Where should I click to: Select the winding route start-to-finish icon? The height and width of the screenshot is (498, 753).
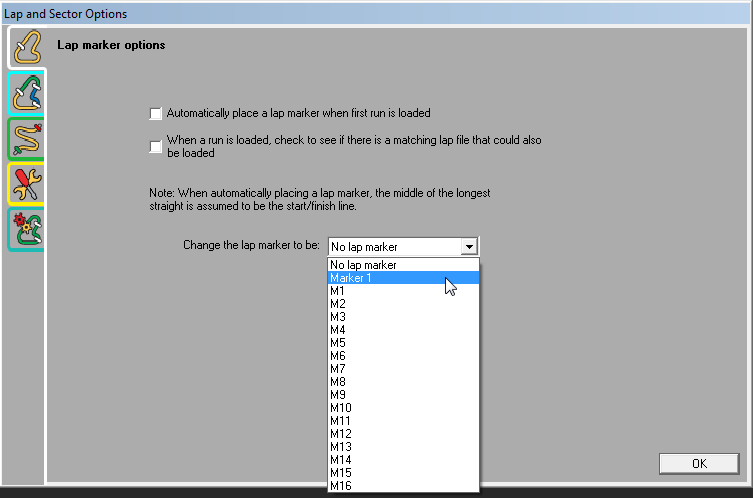[x=26, y=139]
